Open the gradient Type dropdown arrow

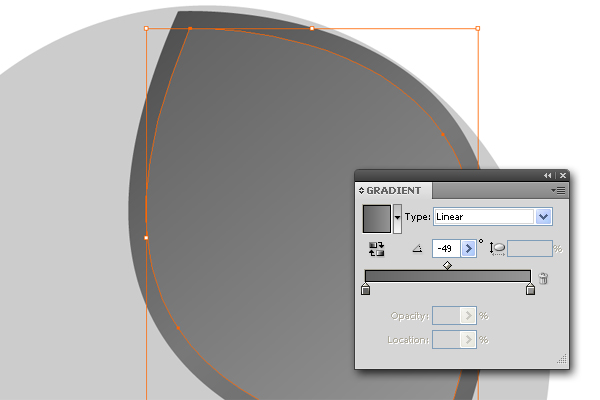click(x=543, y=217)
